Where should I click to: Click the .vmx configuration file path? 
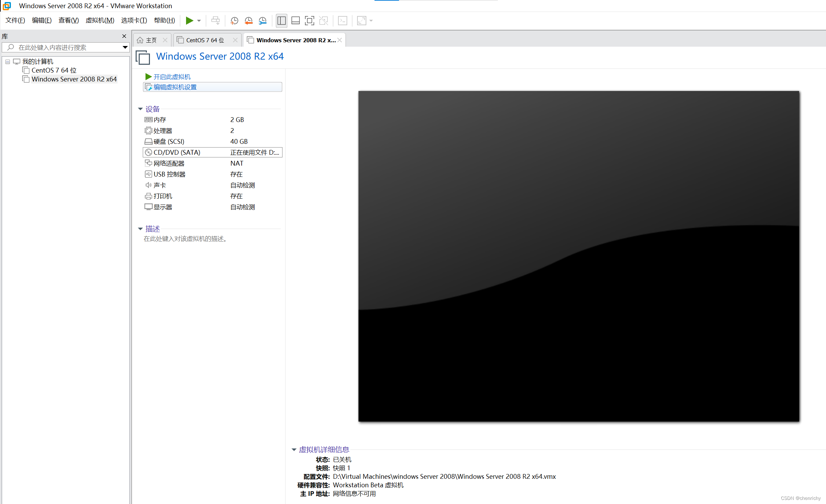(x=444, y=477)
